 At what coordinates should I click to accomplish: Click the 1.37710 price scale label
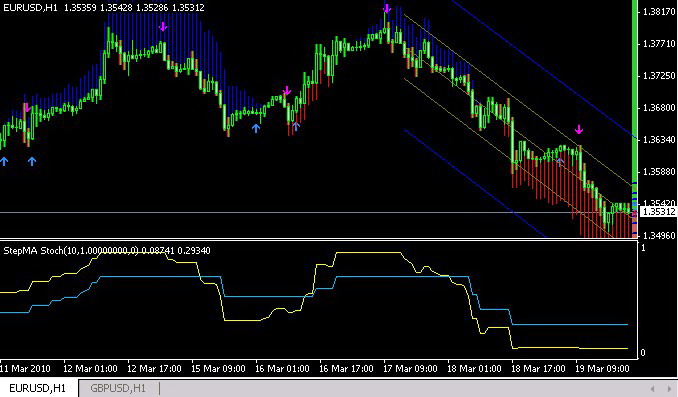[x=659, y=44]
